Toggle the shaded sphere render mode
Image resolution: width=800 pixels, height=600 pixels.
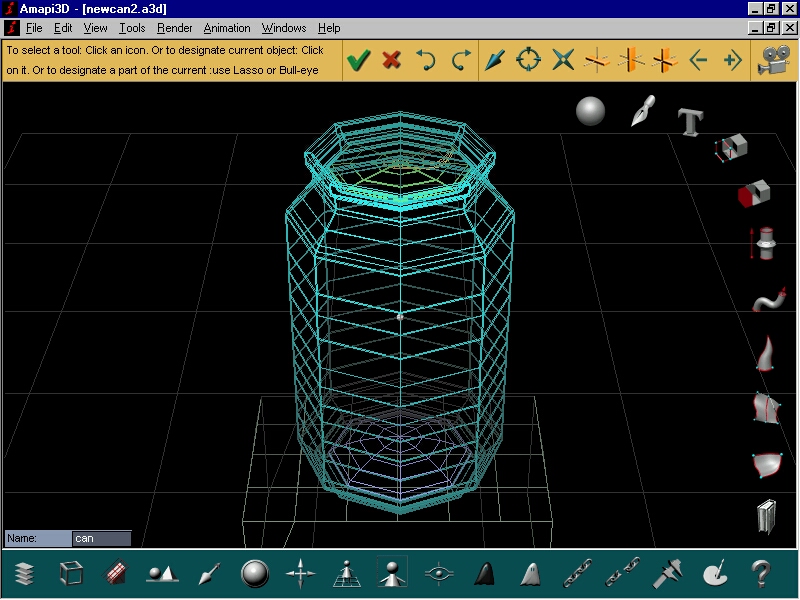point(255,574)
